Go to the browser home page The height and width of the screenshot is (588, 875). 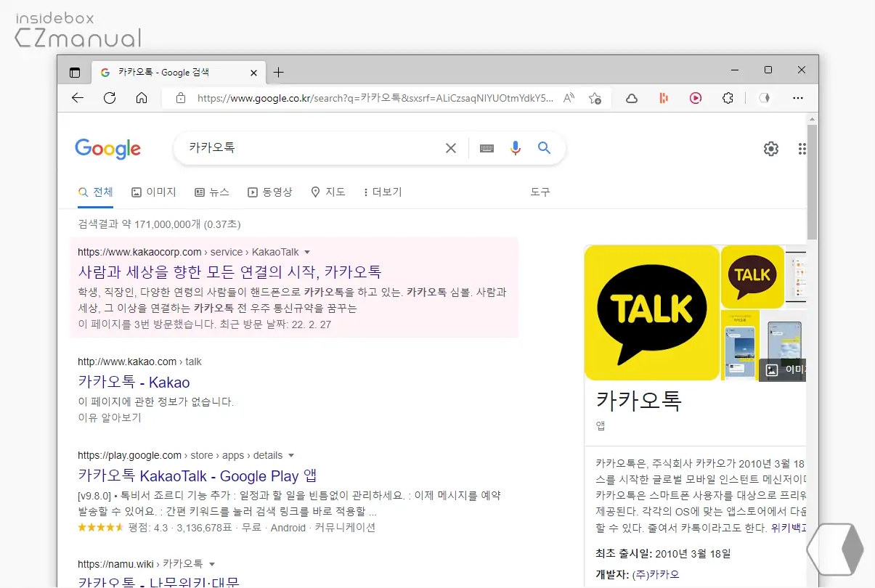pos(142,98)
